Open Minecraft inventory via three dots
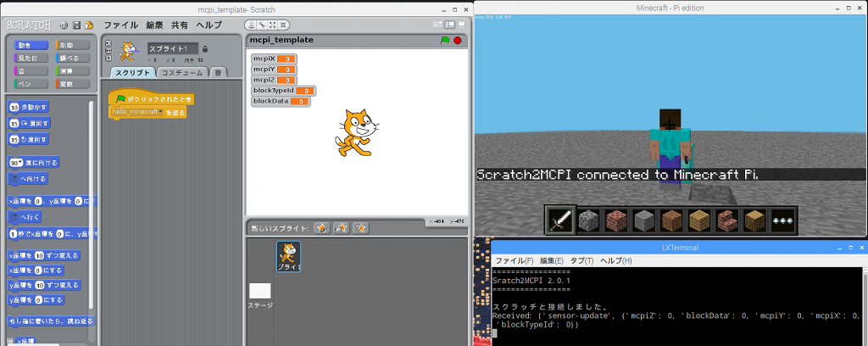This screenshot has width=868, height=346. [782, 220]
